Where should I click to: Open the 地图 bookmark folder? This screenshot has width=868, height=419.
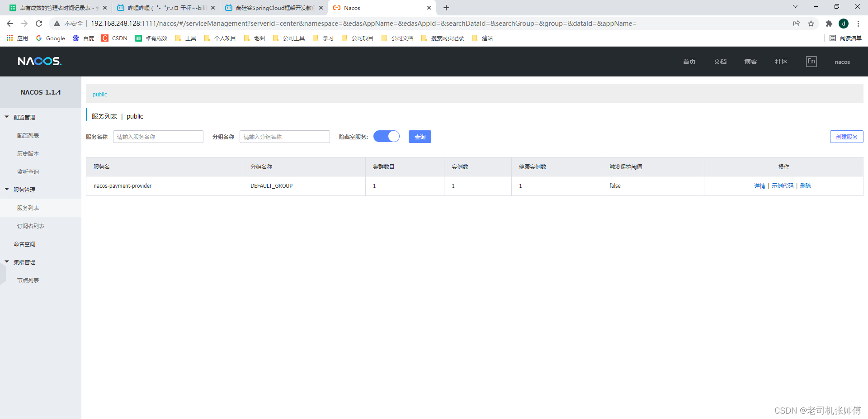click(x=255, y=38)
